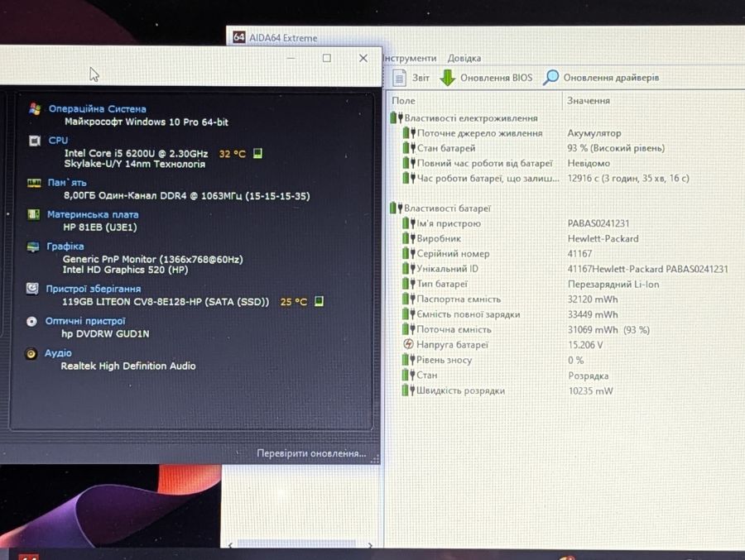Click the battery icon beside Швидкість розрядки
Screen dimensions: 745x560
click(409, 390)
